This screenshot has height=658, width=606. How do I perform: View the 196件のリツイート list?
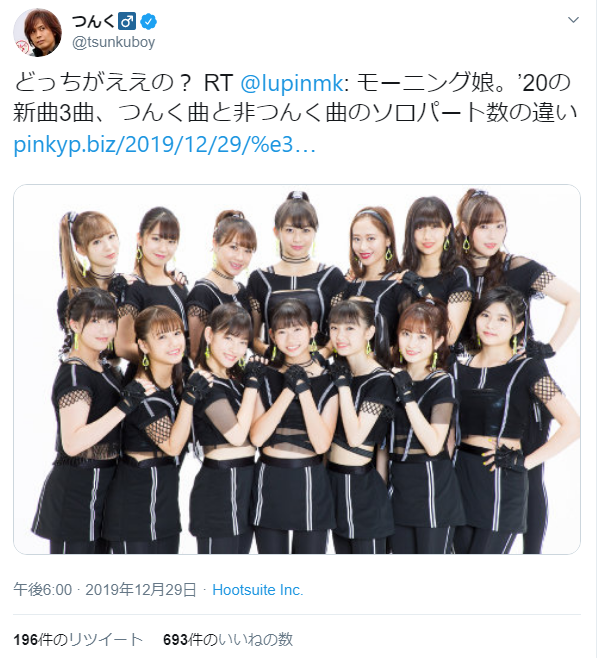pos(78,640)
